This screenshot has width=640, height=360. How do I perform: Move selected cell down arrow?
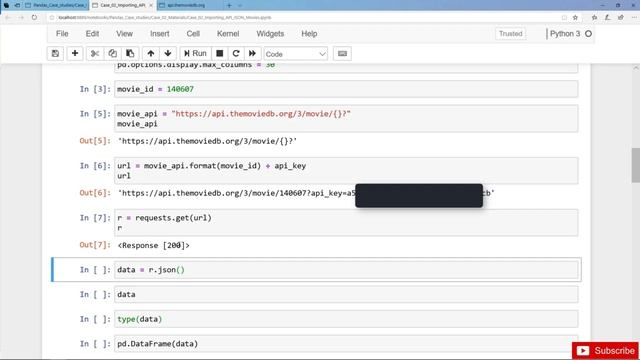(x=168, y=53)
